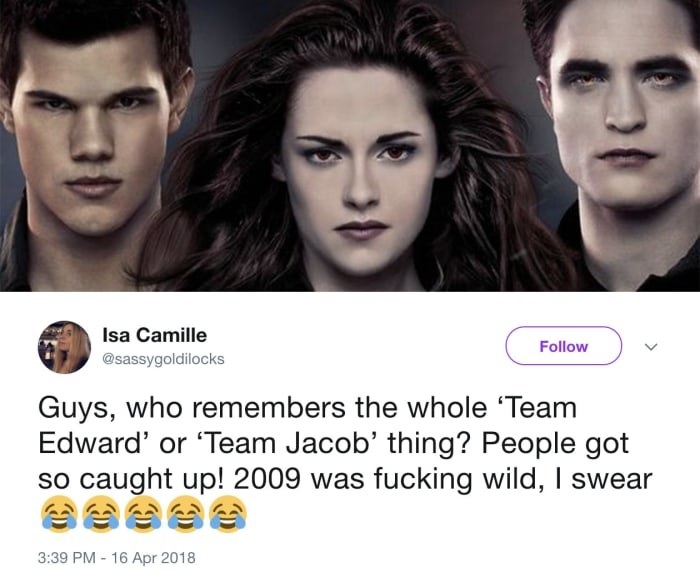Image resolution: width=700 pixels, height=582 pixels.
Task: Click the man on right of image
Action: coord(625,143)
